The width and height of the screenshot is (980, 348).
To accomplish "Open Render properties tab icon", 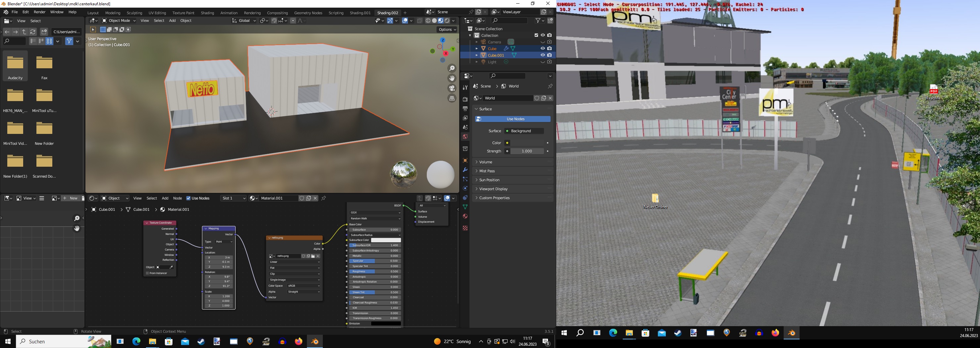I will coord(465,99).
